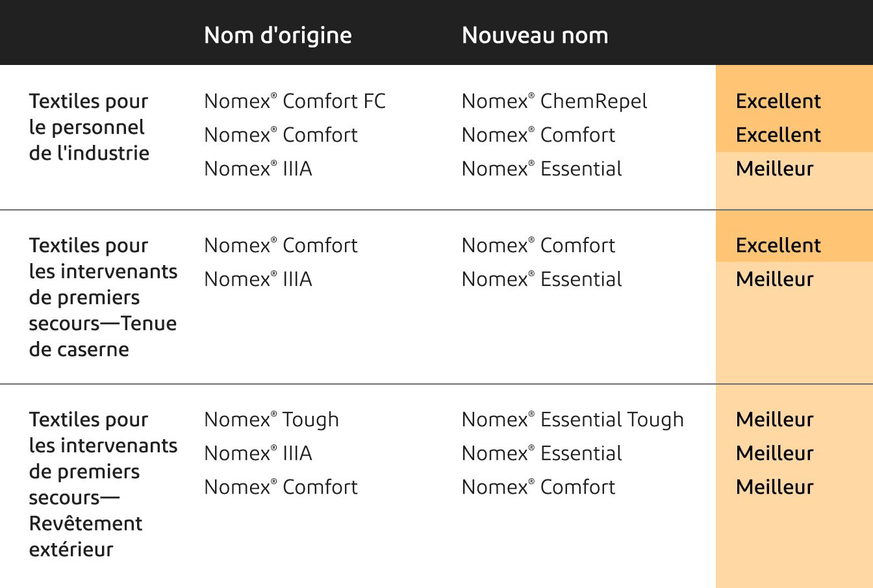Select "Nomex Essential Tough" new name
This screenshot has width=873, height=588.
572,420
